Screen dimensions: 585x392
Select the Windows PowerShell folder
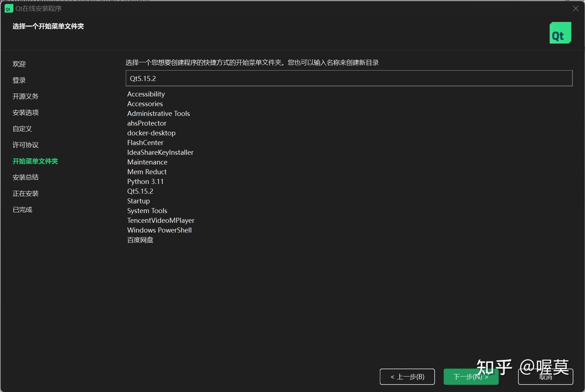point(159,230)
